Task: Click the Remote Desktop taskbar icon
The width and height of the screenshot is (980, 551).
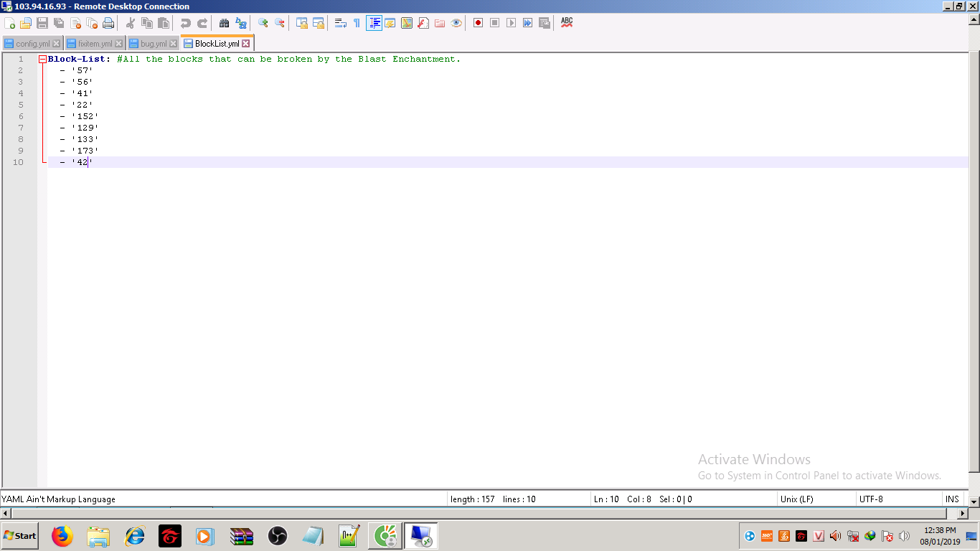Action: coord(421,536)
